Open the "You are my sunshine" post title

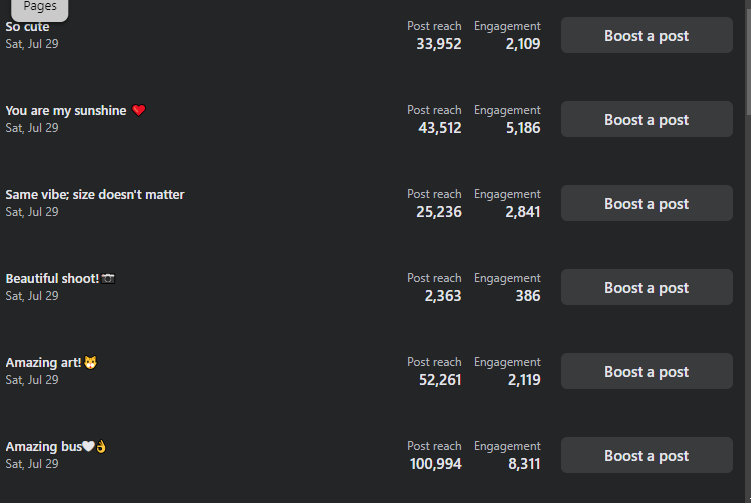tap(66, 111)
